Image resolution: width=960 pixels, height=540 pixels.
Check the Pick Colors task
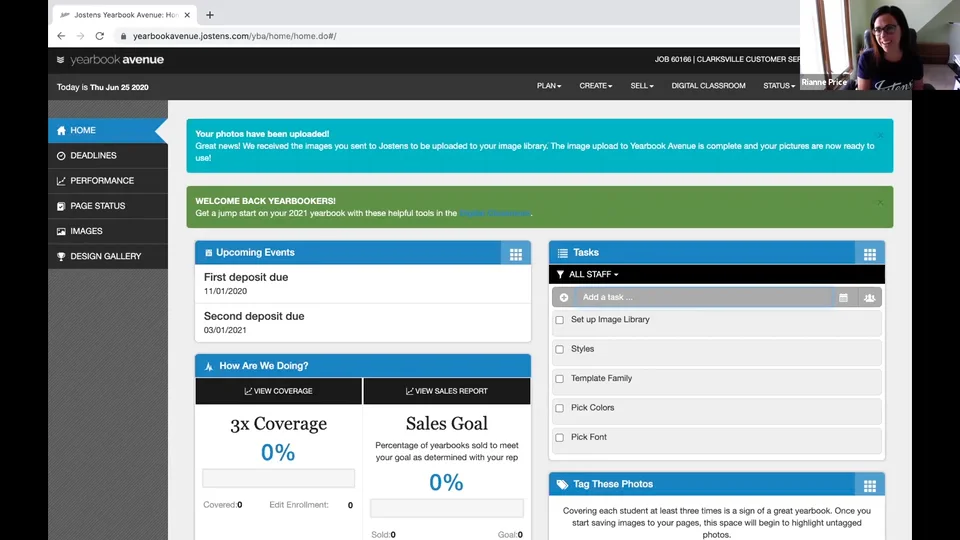560,408
